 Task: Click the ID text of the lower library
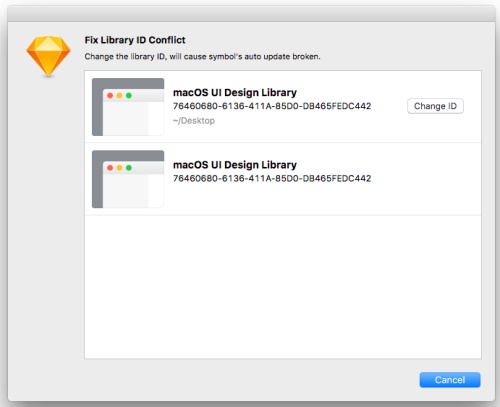(272, 178)
